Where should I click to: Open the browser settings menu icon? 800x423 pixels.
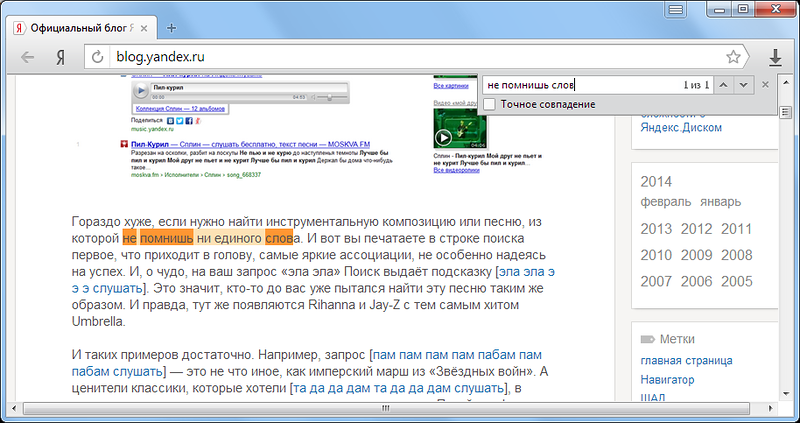pyautogui.click(x=676, y=9)
